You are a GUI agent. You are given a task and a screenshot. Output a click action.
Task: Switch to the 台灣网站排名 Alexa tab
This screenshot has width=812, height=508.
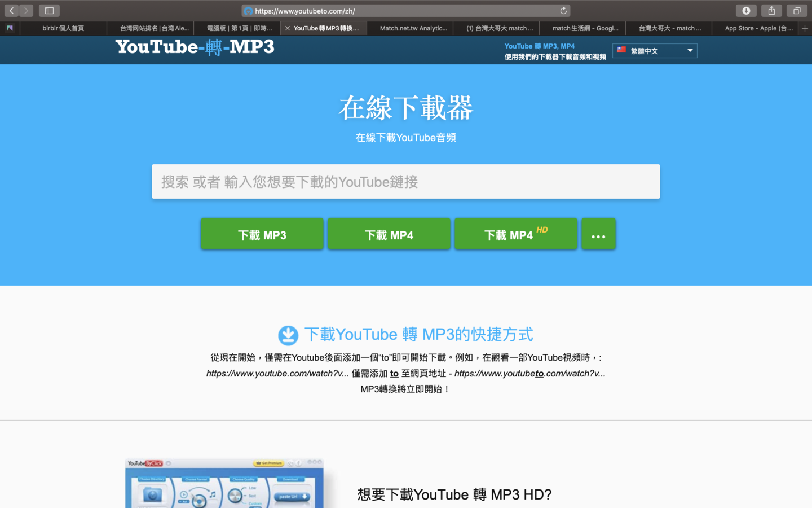[150, 28]
